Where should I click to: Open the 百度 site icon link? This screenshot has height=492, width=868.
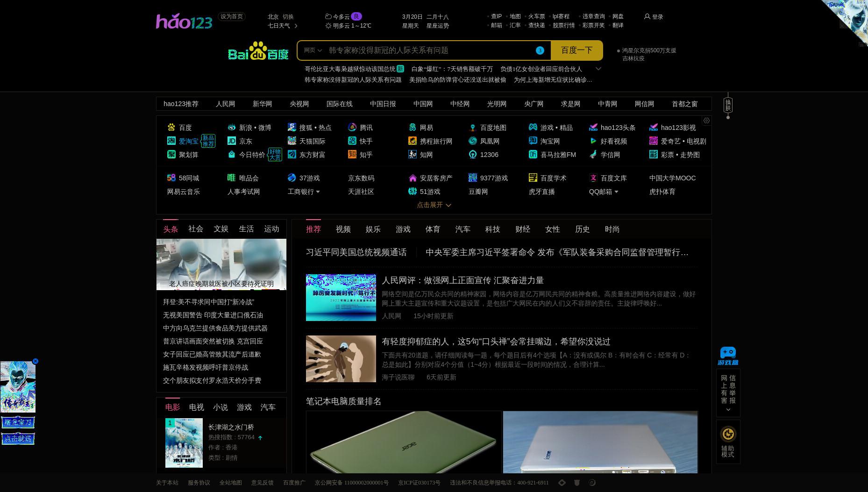tap(171, 127)
